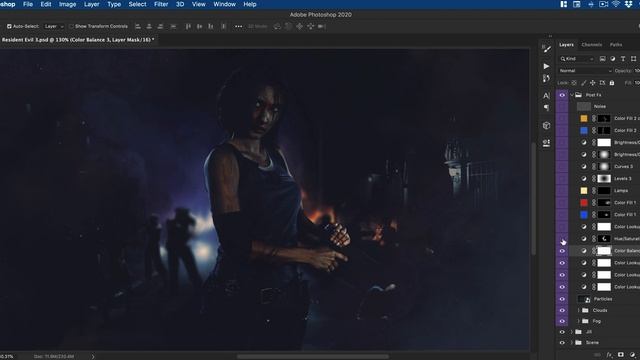Image resolution: width=640 pixels, height=360 pixels.
Task: Filter layers by pixel layers icon
Action: [x=602, y=59]
